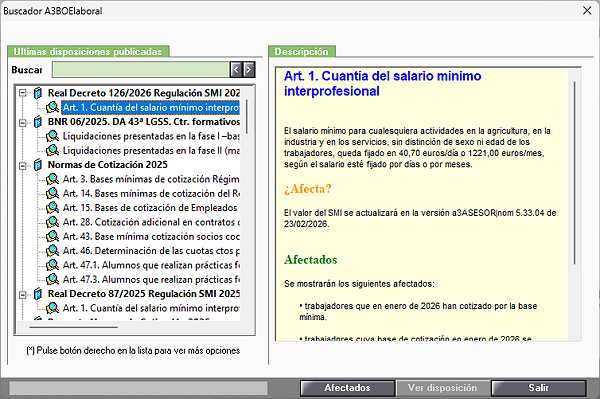Click the magnifier icon of fase I liquidaciones row
Screen dimensions: 600x399
52,136
